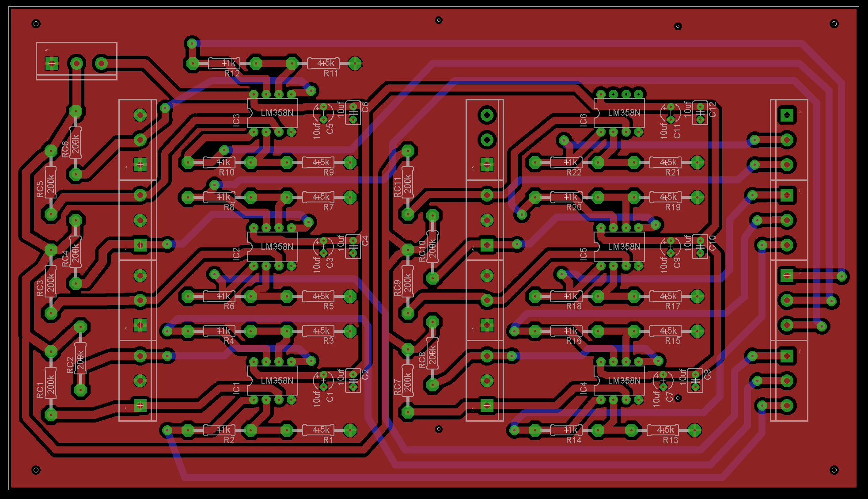Select the R14 resistor label
This screenshot has width=868, height=499.
tap(574, 440)
